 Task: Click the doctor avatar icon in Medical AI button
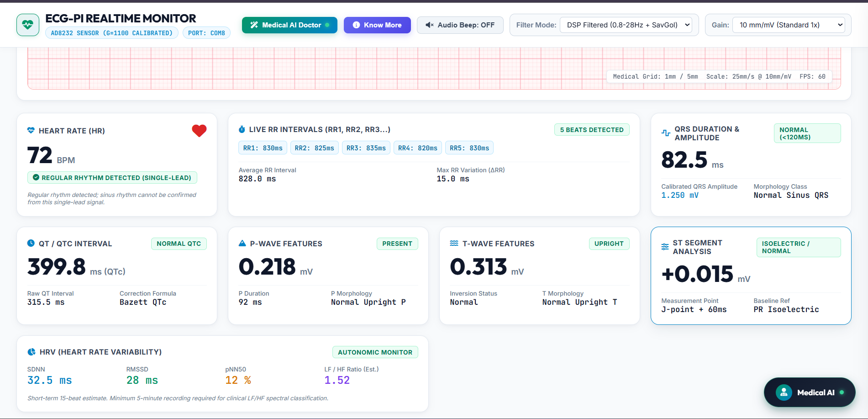coord(784,392)
